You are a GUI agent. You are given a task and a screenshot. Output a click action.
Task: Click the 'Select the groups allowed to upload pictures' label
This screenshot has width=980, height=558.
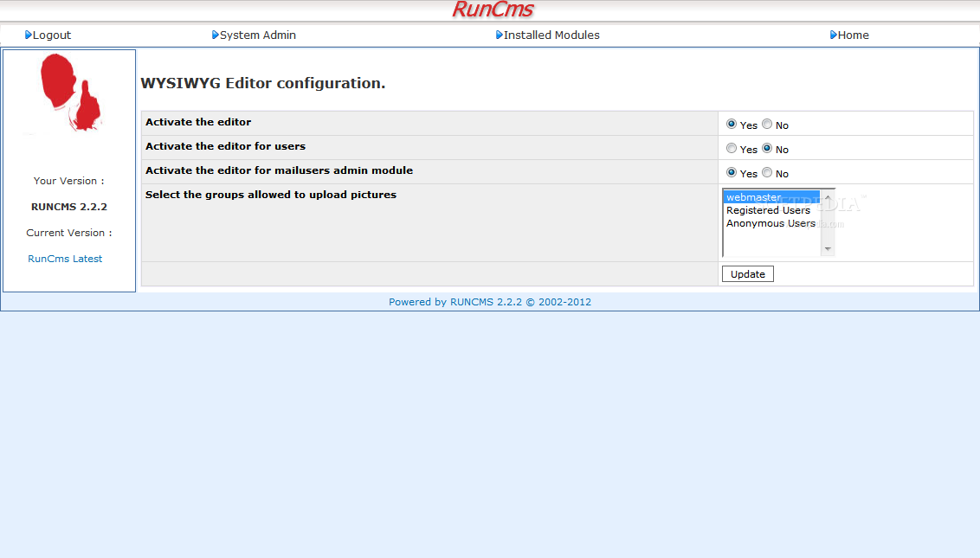click(271, 195)
